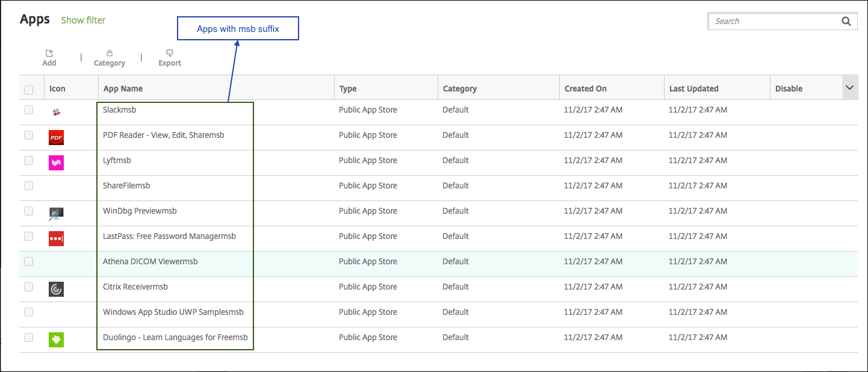Click the Show filter link

[x=83, y=20]
